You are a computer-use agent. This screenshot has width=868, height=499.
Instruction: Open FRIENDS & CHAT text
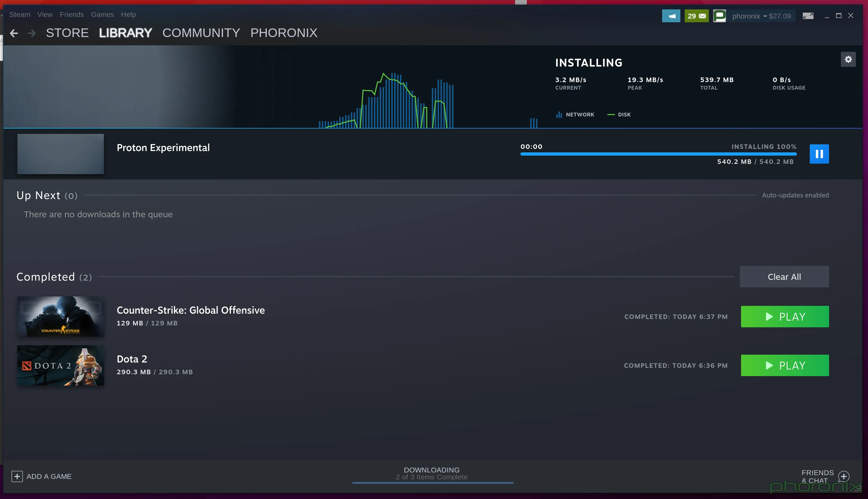[x=817, y=476]
